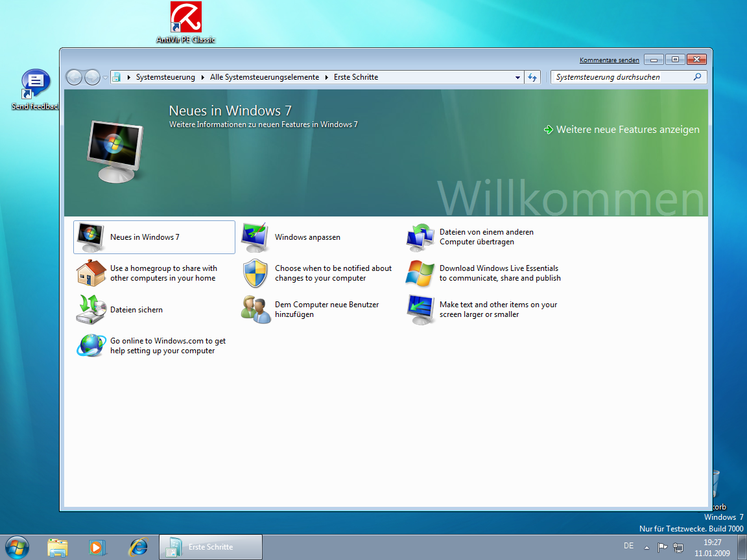Select Systemsteuerung in the breadcrumb path
Image resolution: width=747 pixels, height=560 pixels.
coord(165,77)
